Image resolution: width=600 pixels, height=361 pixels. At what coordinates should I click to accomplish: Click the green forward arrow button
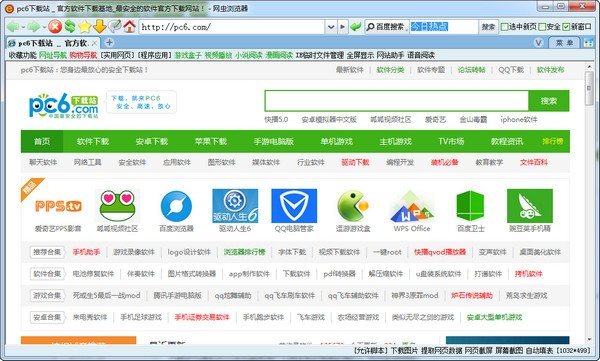[34, 27]
